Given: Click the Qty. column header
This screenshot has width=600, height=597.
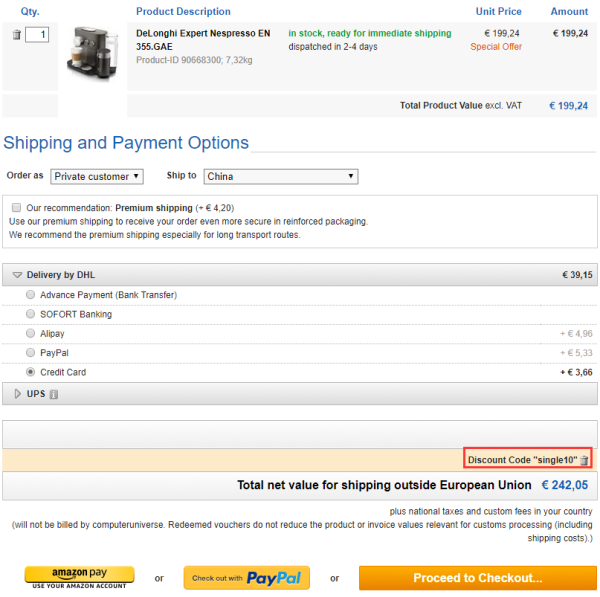Looking at the screenshot, I should 30,11.
